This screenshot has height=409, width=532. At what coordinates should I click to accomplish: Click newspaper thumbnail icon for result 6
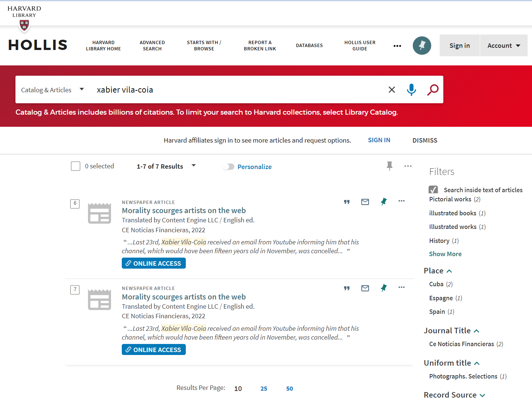tap(99, 213)
